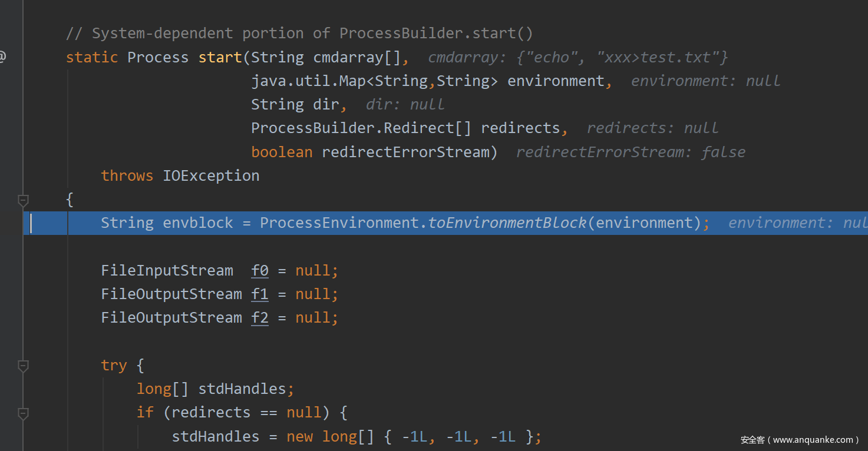
Task: Collapse the start method body fold marker
Action: click(x=23, y=201)
